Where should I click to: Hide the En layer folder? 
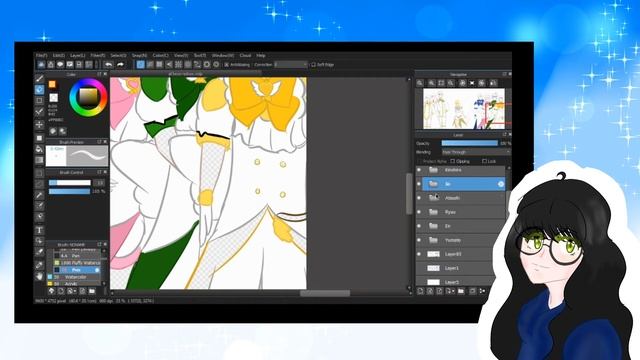(419, 226)
